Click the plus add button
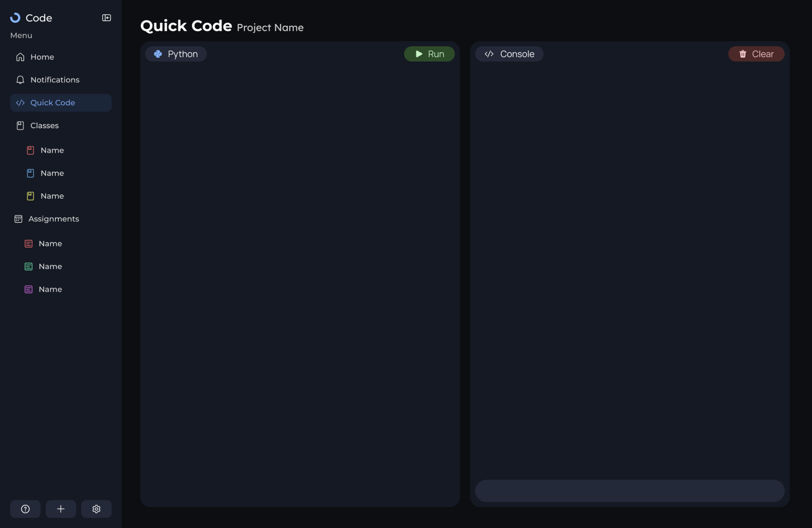812x528 pixels. coord(61,509)
